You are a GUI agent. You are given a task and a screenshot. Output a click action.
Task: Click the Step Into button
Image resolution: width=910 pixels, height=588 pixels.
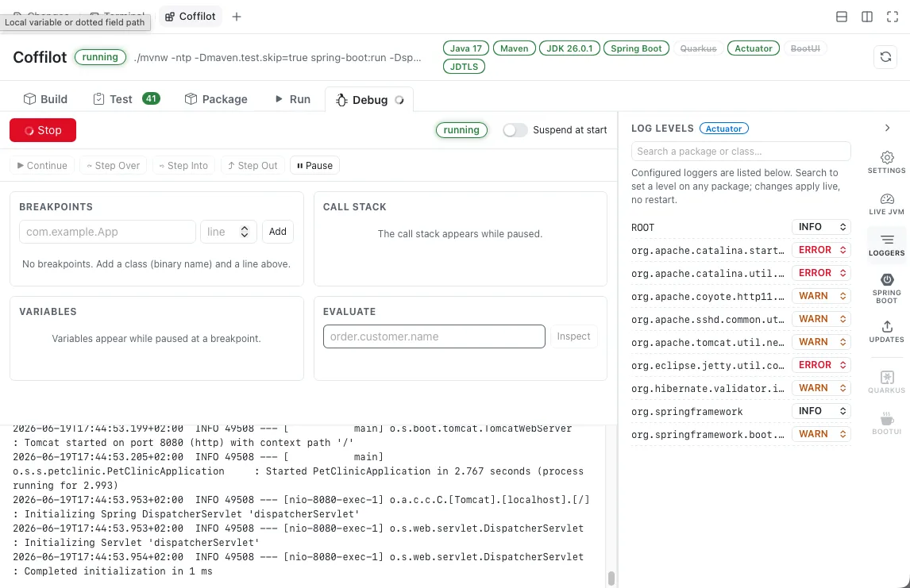[x=183, y=165]
